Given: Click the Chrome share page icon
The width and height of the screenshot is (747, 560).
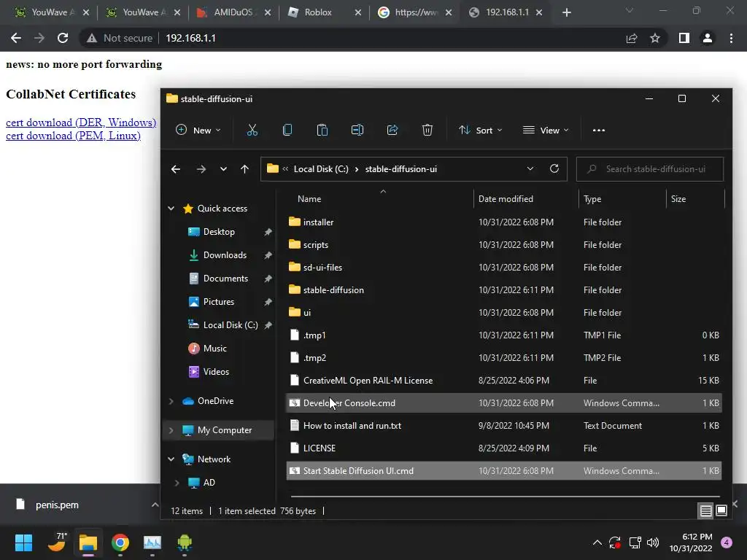Looking at the screenshot, I should coord(632,38).
